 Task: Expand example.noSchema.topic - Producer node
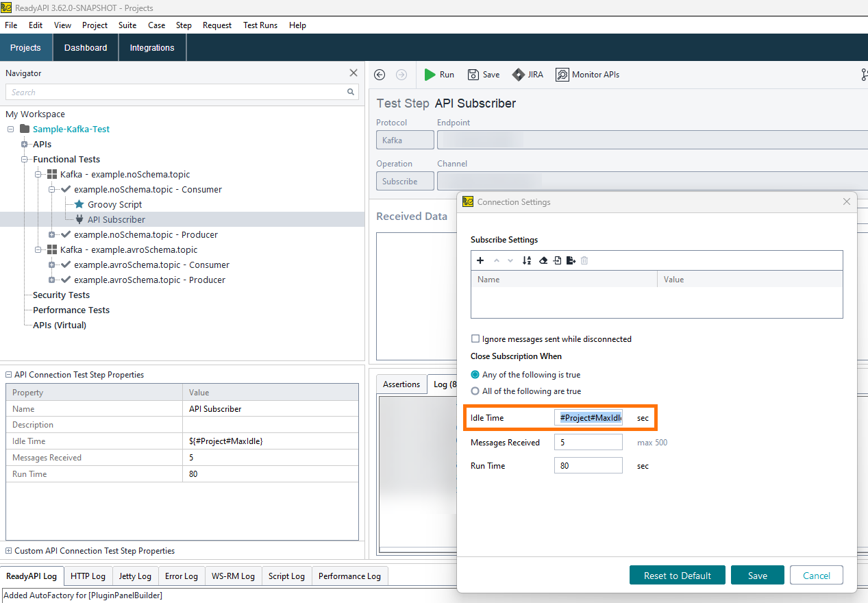point(52,235)
